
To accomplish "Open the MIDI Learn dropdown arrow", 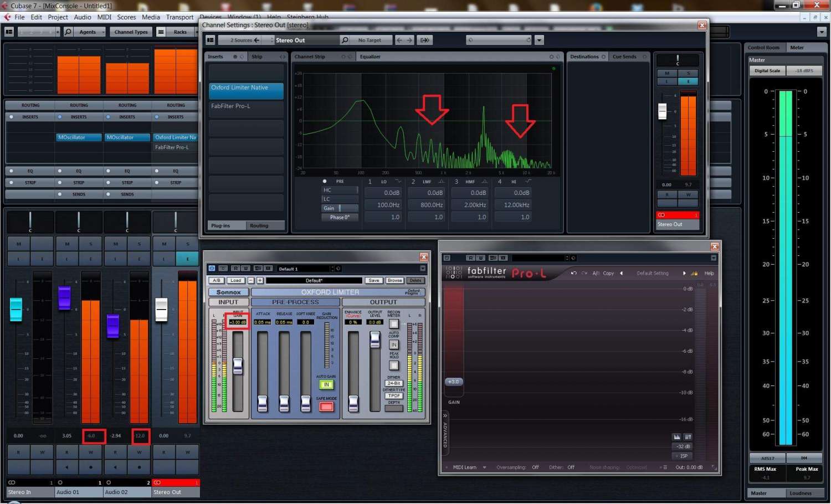I will (484, 467).
